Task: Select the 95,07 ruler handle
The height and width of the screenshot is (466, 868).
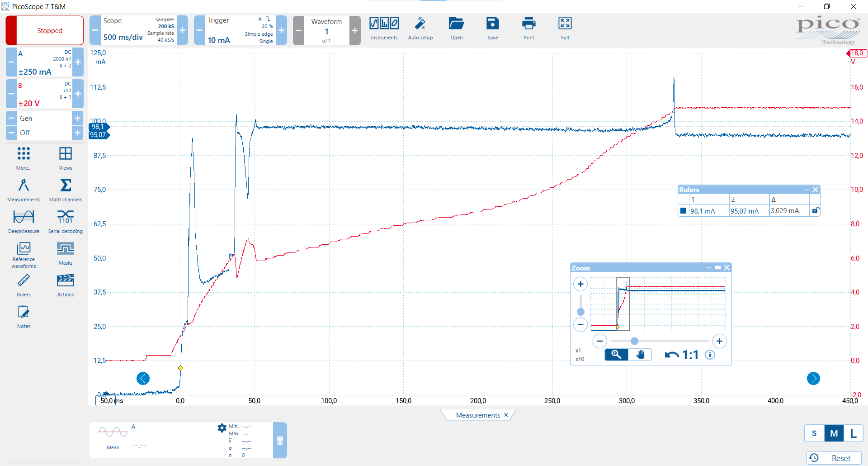Action: point(99,135)
